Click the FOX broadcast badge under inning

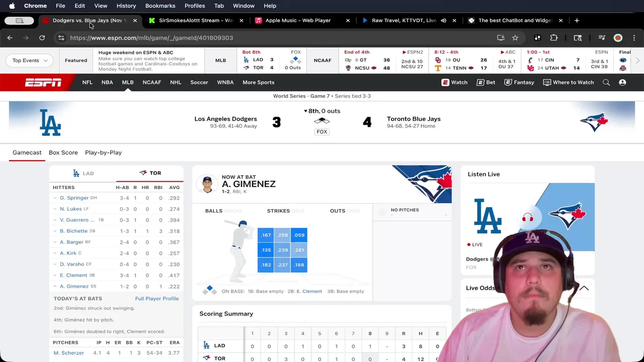coord(322,132)
